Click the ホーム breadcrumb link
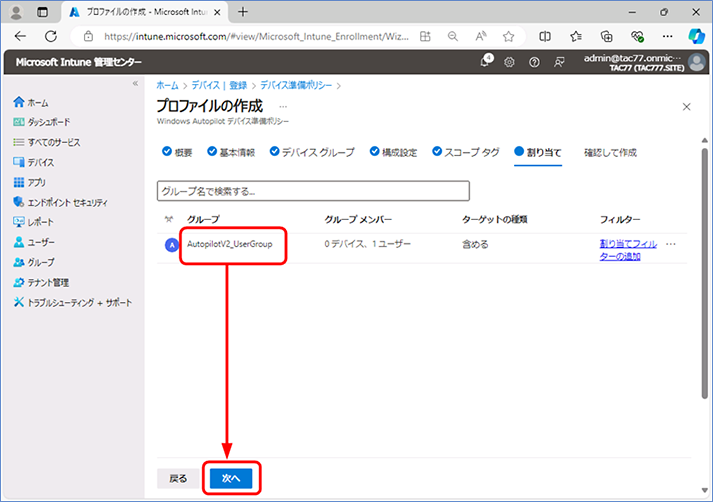The height and width of the screenshot is (502, 713). (x=167, y=85)
